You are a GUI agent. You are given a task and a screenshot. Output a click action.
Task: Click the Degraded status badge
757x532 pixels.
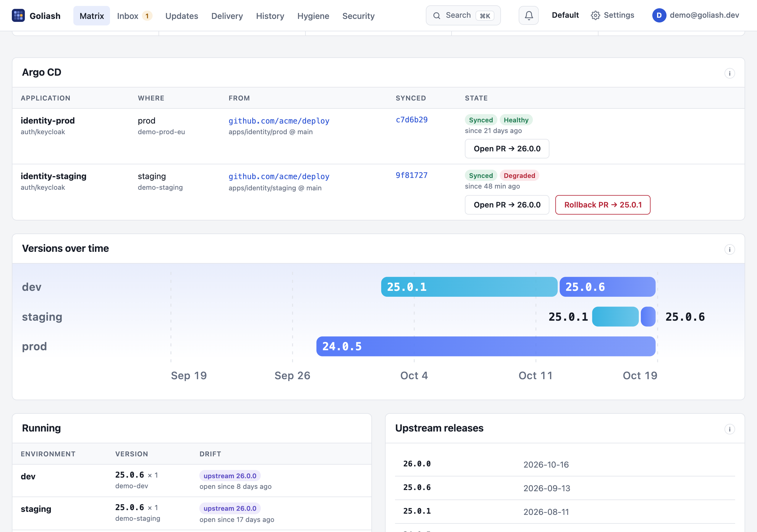tap(519, 175)
